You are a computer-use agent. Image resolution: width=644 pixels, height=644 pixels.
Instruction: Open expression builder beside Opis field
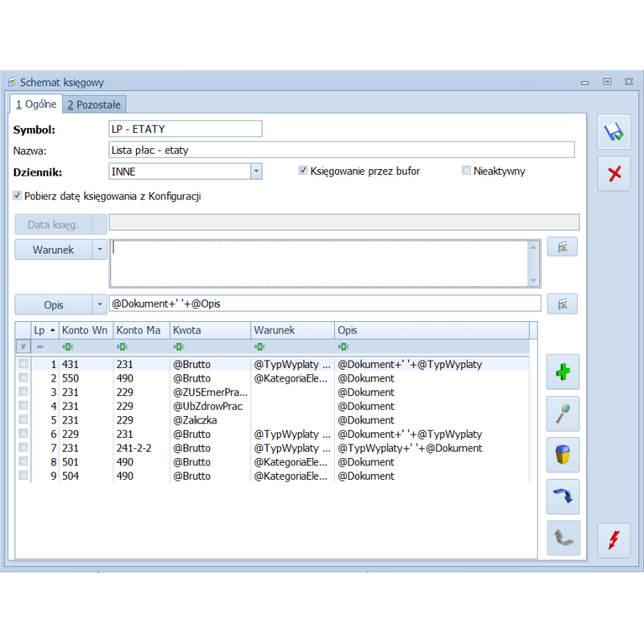point(562,303)
